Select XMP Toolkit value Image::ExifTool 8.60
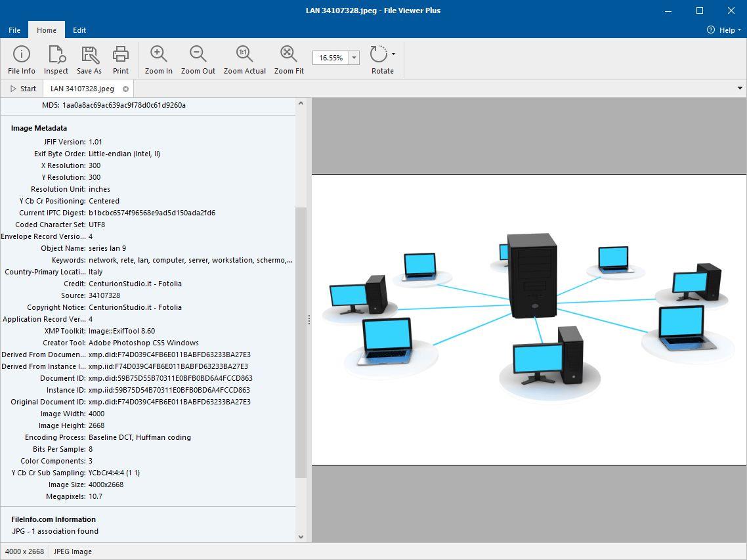747x560 pixels. pos(121,332)
